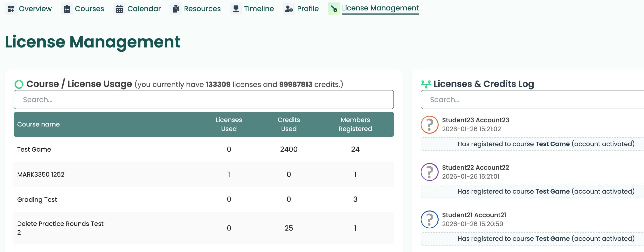Select the MARK3350 1252 course name
Image resolution: width=644 pixels, height=252 pixels.
point(41,174)
